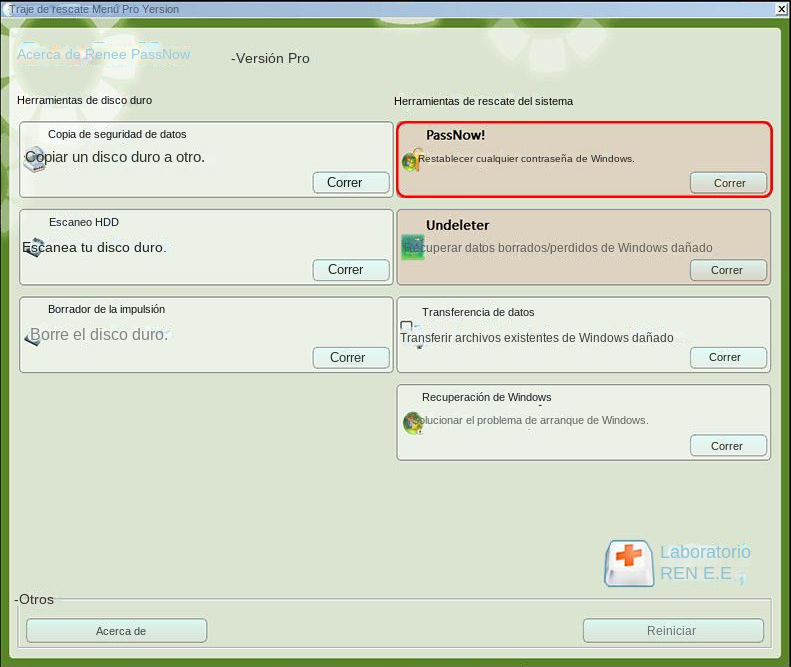Click "Transferir archivos existentes de Windows dañado"

(537, 338)
